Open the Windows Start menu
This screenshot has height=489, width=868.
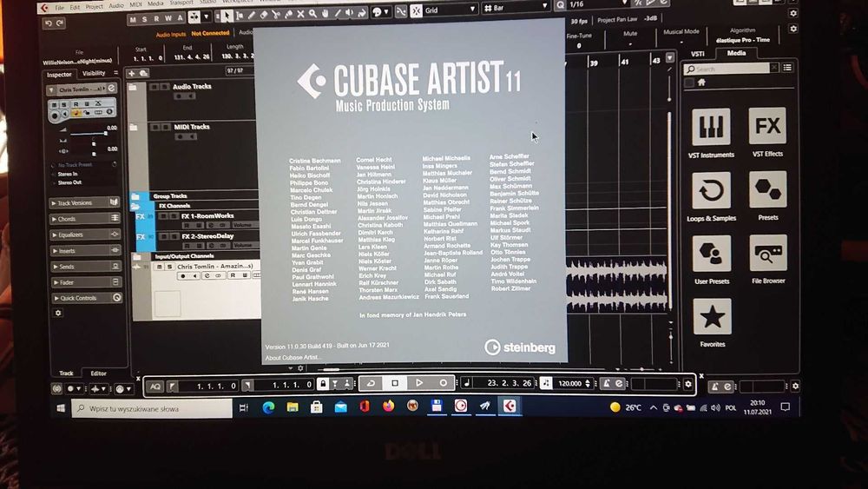pyautogui.click(x=61, y=409)
